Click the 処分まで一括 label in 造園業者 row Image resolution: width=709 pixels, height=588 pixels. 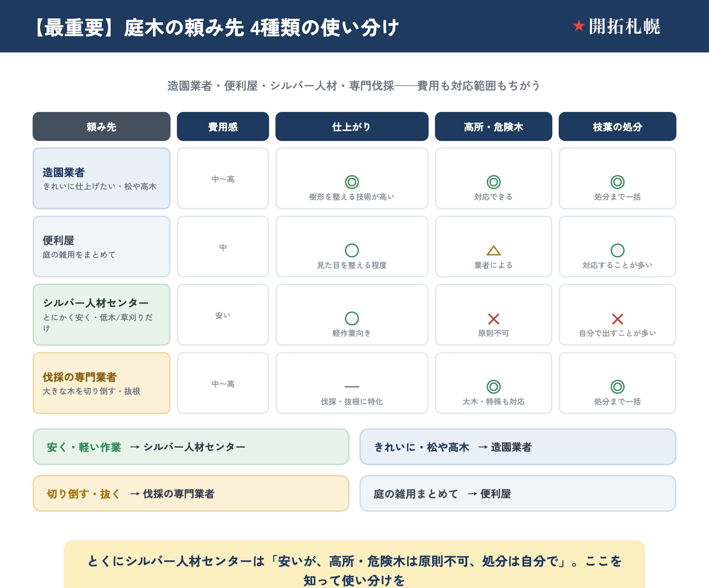pyautogui.click(x=617, y=197)
